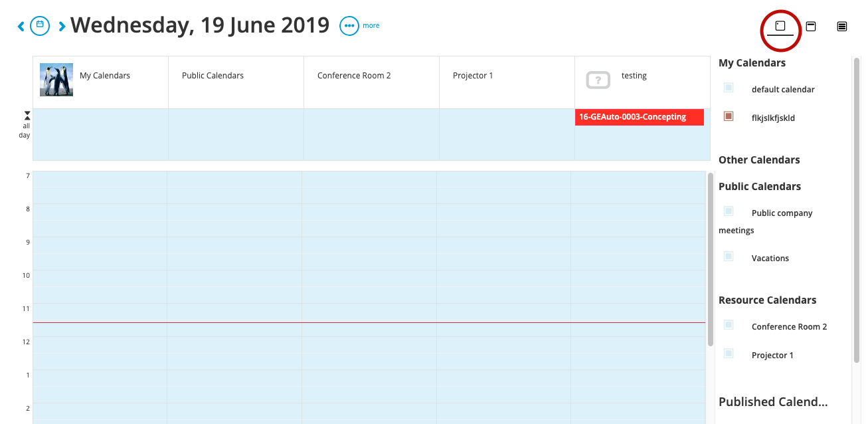Toggle the Projector 1 calendar checkbox
This screenshot has width=868, height=424.
pyautogui.click(x=729, y=354)
